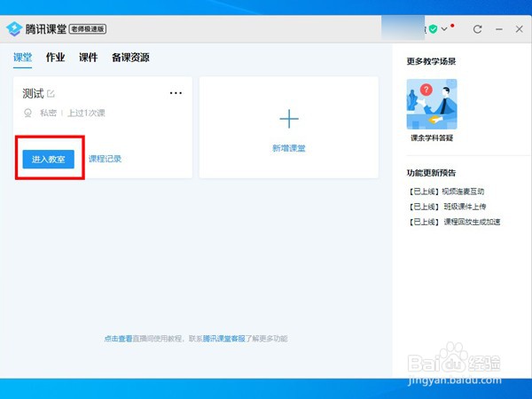Click the 进入教室 button
This screenshot has height=399, width=532.
tap(49, 159)
